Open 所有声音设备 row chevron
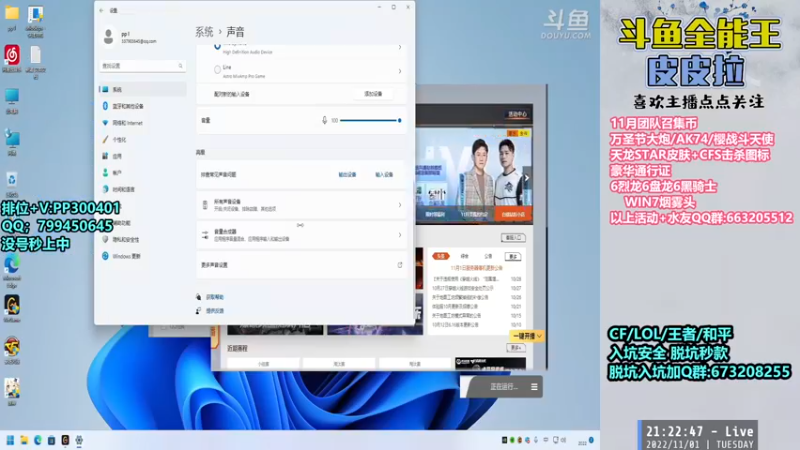Viewport: 800px width, 450px height. [399, 205]
